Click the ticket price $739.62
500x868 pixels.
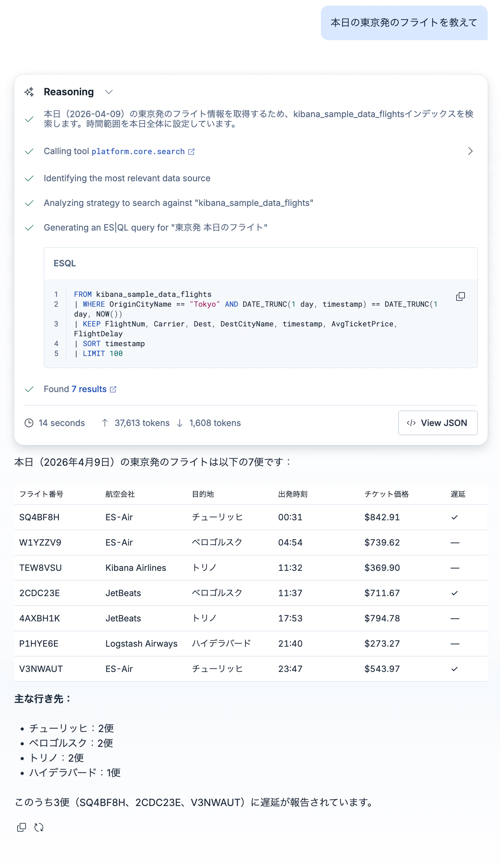coord(382,543)
